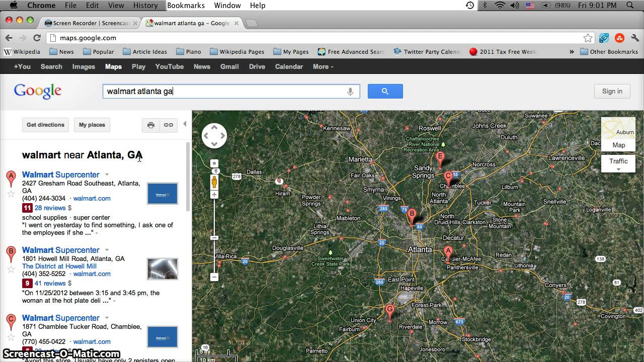
Task: Click the blue magnifier search button
Action: pos(385,91)
